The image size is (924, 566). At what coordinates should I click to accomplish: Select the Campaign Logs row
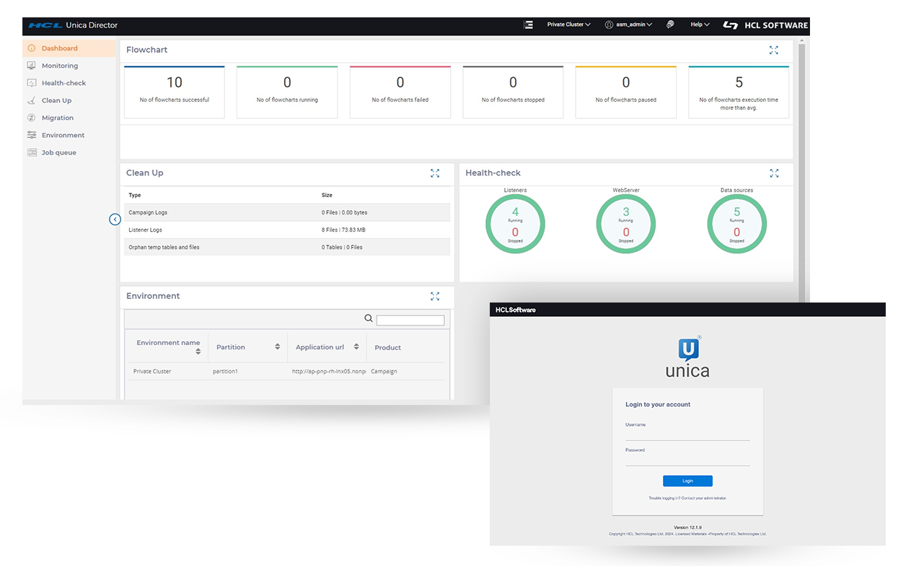click(287, 212)
